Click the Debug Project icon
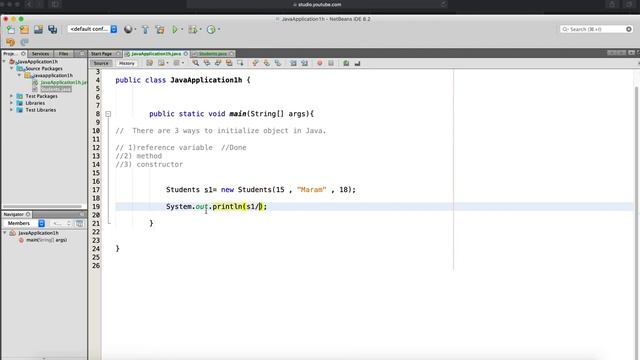 [193, 29]
